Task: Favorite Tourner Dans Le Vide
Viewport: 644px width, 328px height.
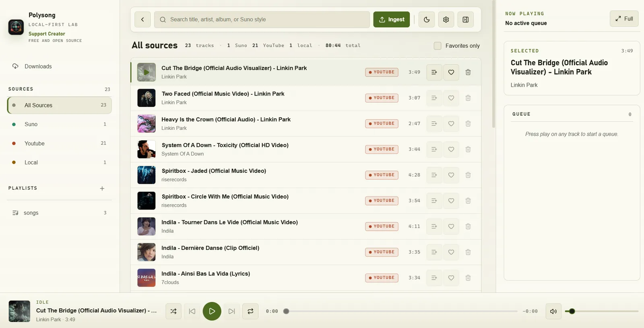Action: pyautogui.click(x=451, y=226)
